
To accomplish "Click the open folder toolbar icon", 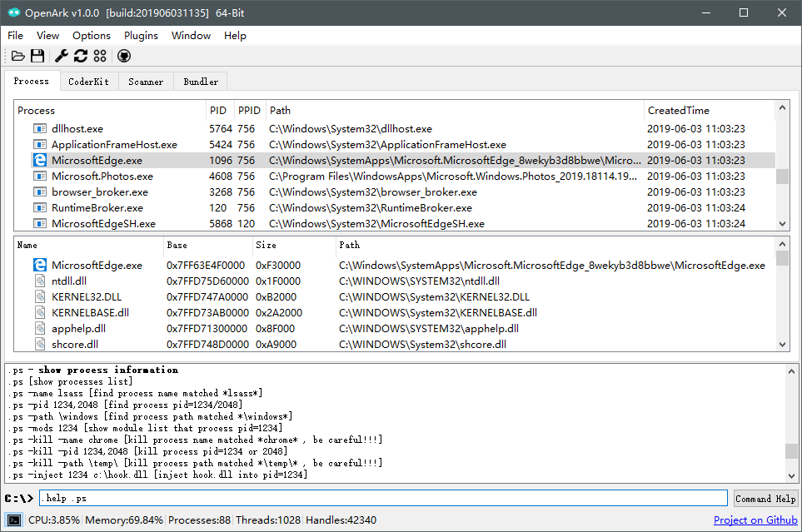I will point(17,56).
